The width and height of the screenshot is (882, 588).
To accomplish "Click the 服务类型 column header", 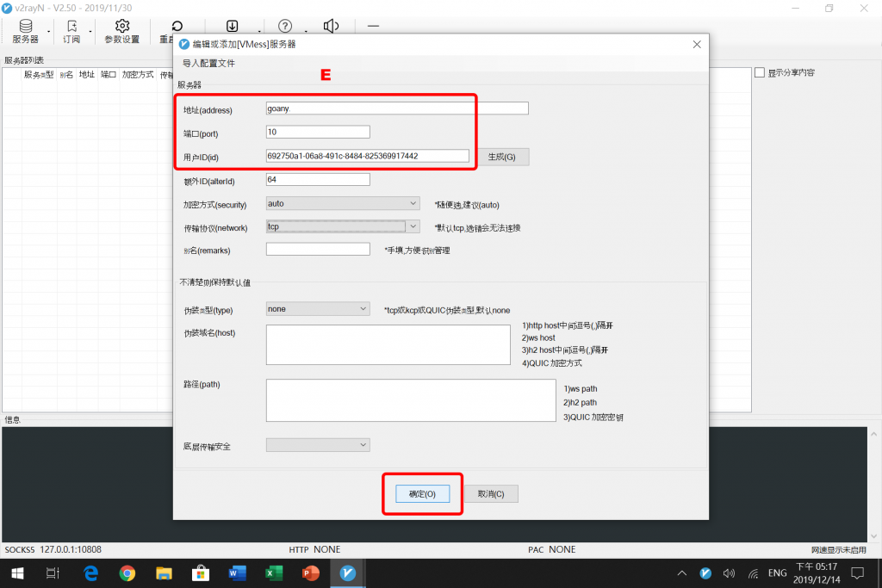I will (38, 74).
